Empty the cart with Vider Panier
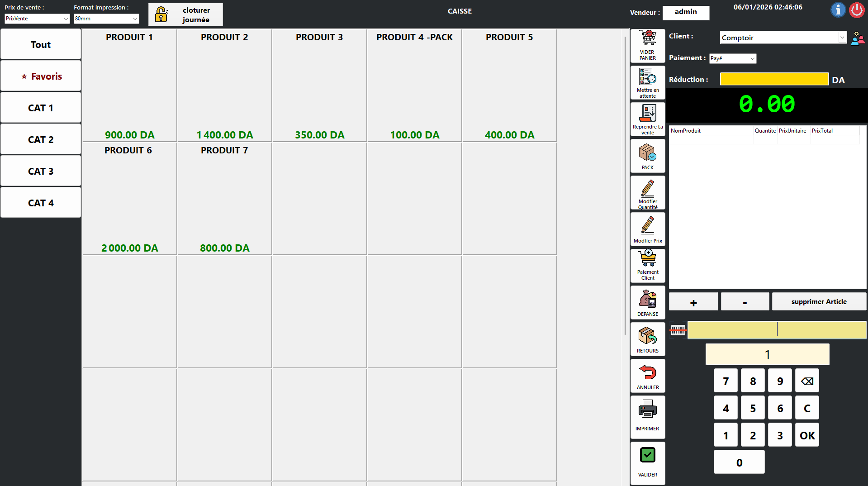The height and width of the screenshot is (486, 868). point(647,45)
